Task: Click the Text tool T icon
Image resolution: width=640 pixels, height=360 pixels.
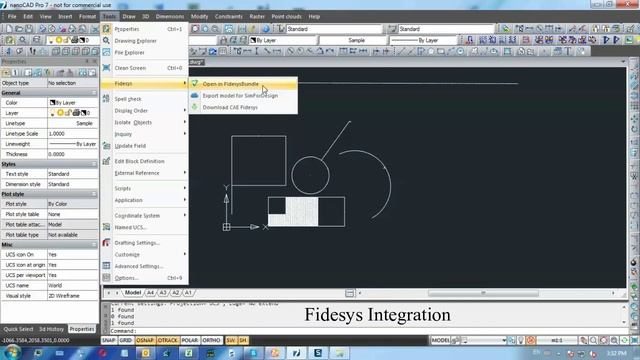Action: tap(568, 51)
